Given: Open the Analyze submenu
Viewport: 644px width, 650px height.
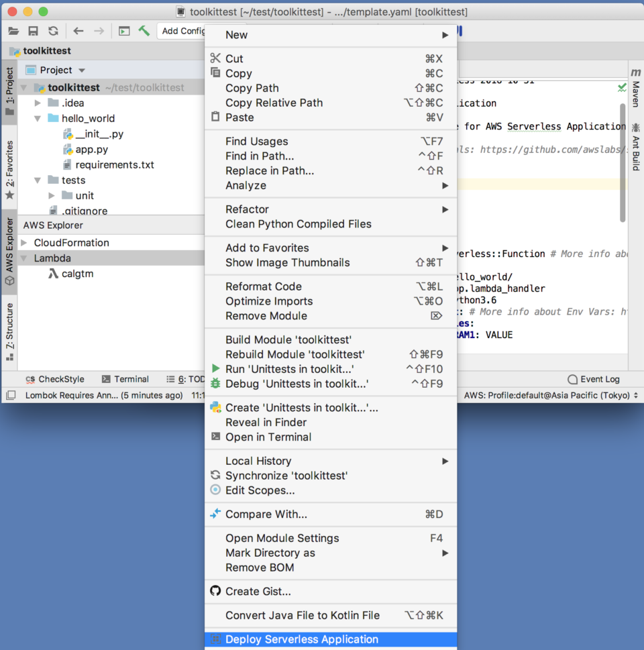Looking at the screenshot, I should [x=331, y=186].
